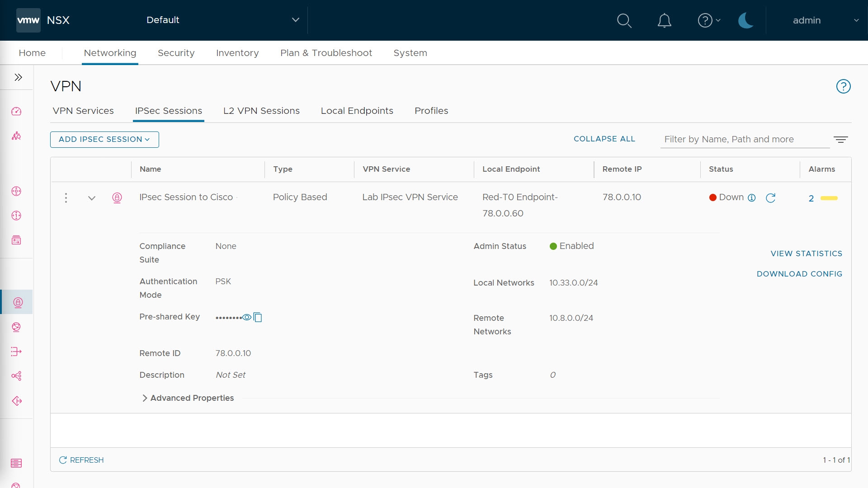Switch to the Local Endpoints tab
The height and width of the screenshot is (488, 868).
click(x=357, y=111)
